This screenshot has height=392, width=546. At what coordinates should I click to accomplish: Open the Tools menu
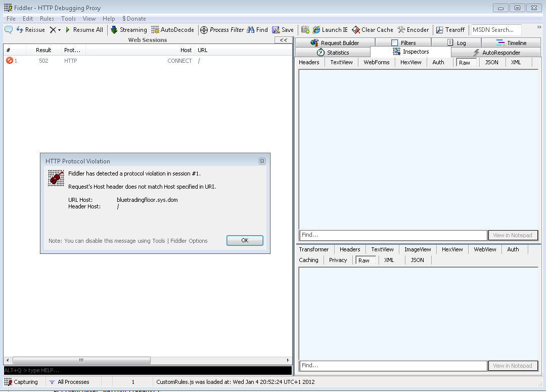68,19
